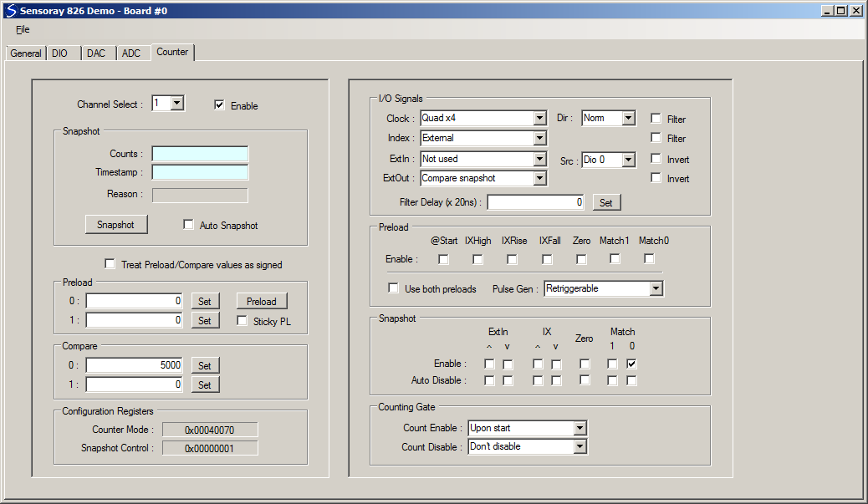
Task: Click the Counter Mode register value 0x00040070
Action: pos(210,430)
